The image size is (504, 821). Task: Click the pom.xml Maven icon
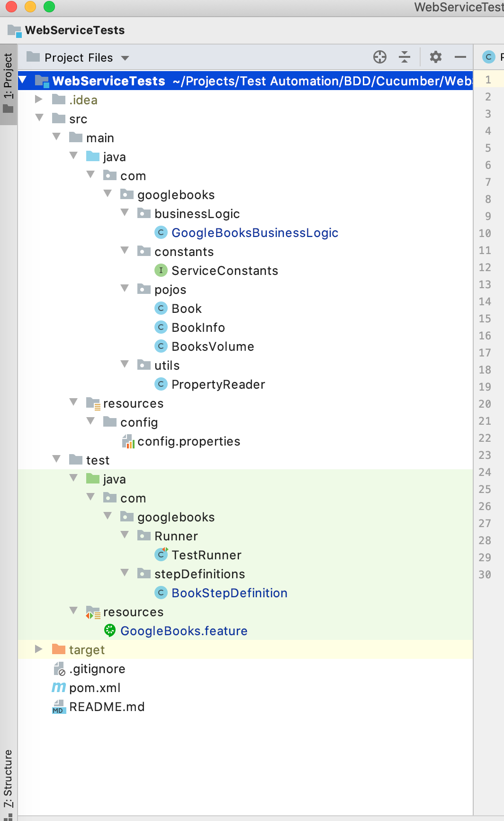click(x=59, y=687)
